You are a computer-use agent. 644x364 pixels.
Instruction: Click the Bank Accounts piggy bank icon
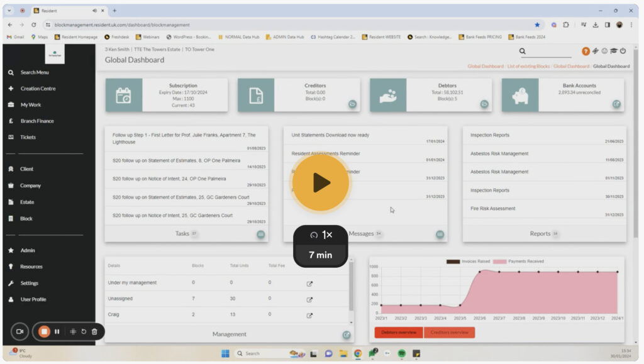[519, 96]
